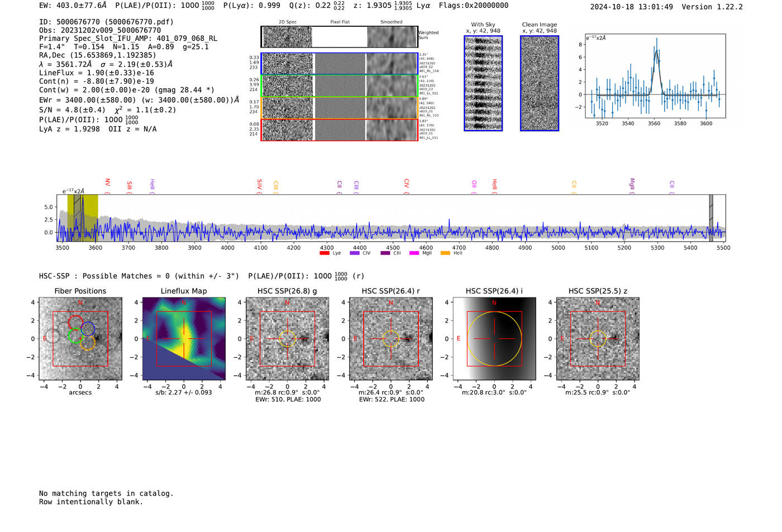Image resolution: width=782 pixels, height=532 pixels.
Task: Click the ID: 5000676770 text
Action: point(107,22)
